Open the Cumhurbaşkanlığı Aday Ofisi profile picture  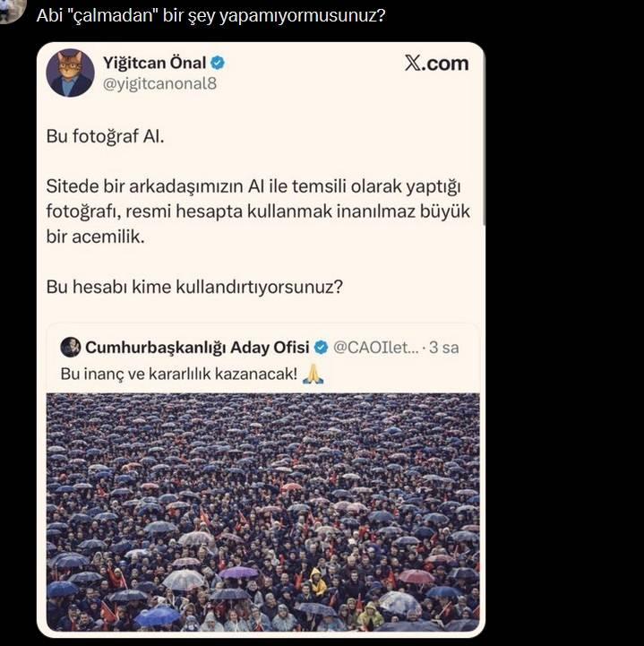coord(71,347)
